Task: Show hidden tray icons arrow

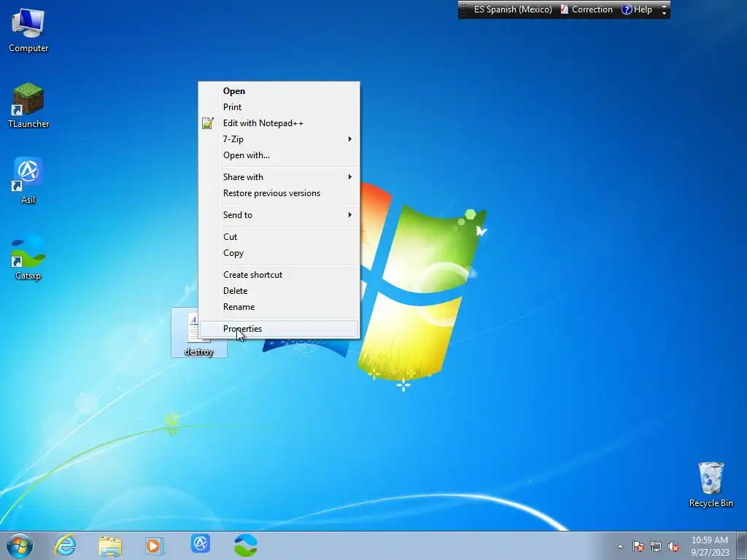Action: 620,546
